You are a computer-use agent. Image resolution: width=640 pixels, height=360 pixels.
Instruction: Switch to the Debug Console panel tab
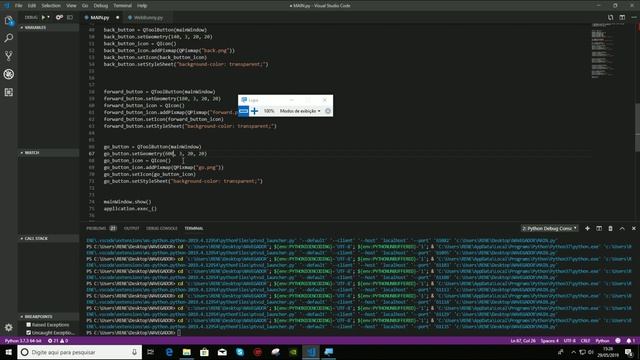click(x=162, y=229)
